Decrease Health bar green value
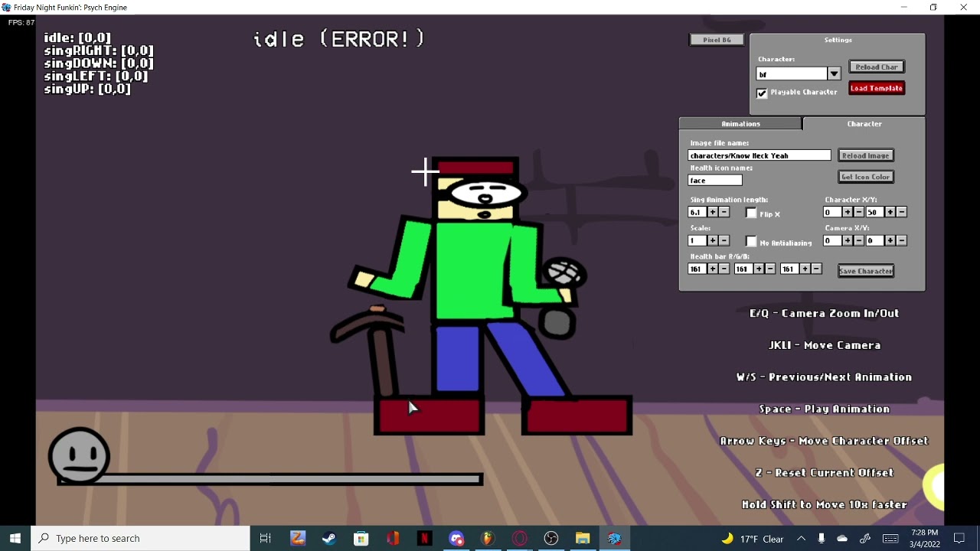This screenshot has height=551, width=980. coord(770,269)
